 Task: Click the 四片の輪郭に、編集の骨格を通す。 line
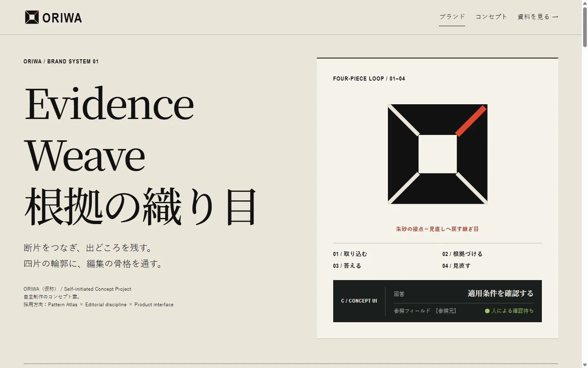pyautogui.click(x=94, y=264)
